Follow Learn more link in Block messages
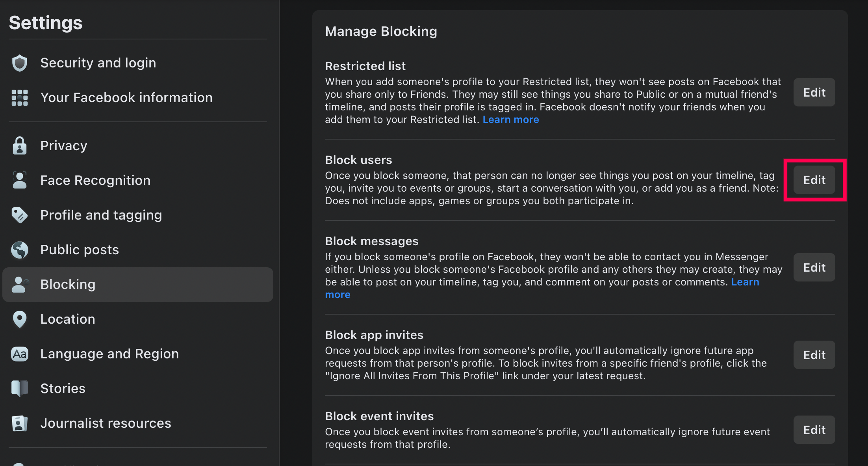The image size is (868, 466). 745,282
